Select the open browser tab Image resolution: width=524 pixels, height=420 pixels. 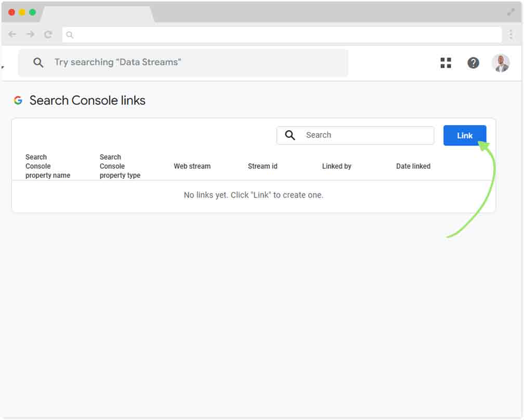97,15
